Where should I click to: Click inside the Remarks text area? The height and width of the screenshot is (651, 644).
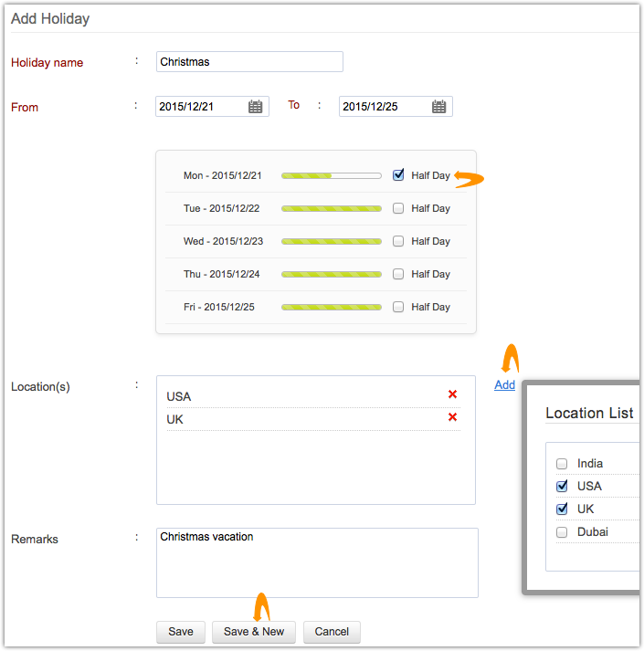pyautogui.click(x=317, y=562)
